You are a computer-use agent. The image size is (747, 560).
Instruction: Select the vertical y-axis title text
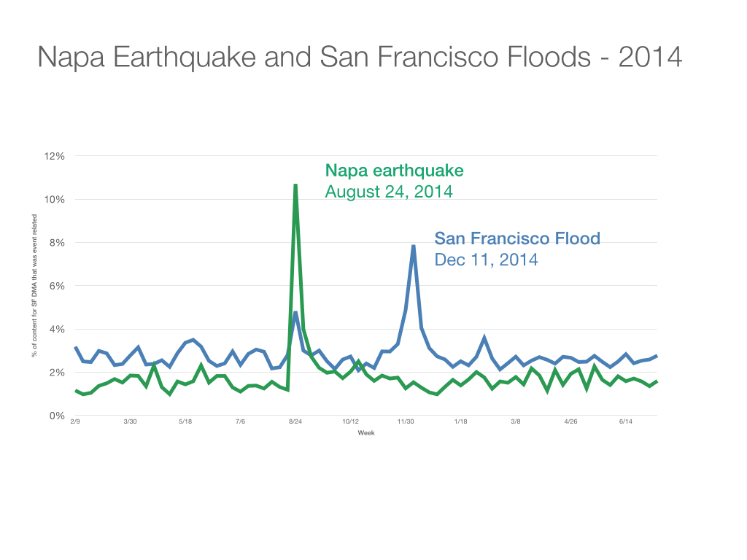coord(34,286)
